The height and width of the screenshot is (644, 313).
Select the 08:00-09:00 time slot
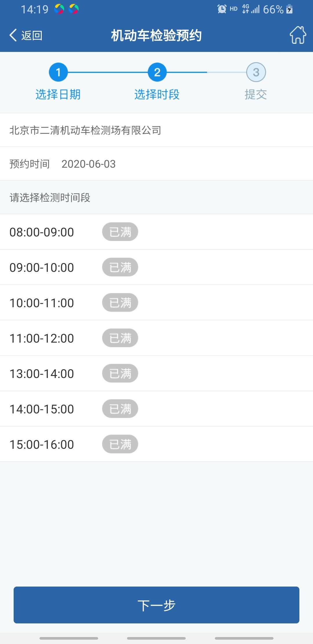point(42,232)
